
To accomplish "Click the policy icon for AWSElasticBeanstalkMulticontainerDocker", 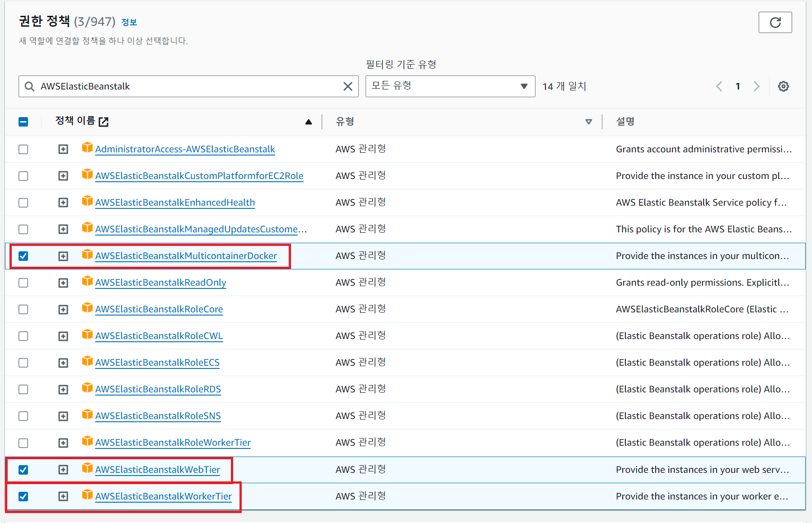I will [x=87, y=255].
